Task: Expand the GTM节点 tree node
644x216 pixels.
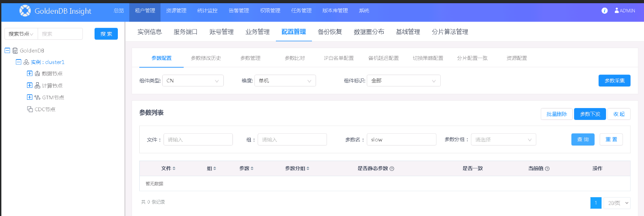Action: 30,97
